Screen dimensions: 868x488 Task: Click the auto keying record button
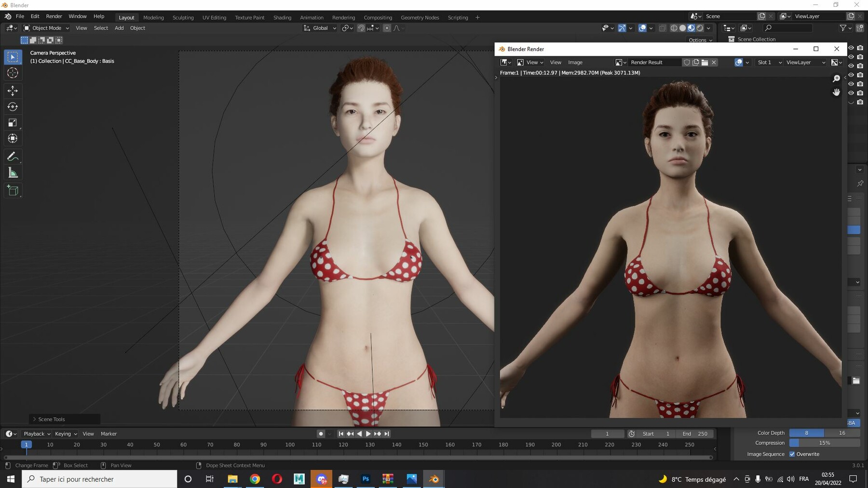(321, 434)
